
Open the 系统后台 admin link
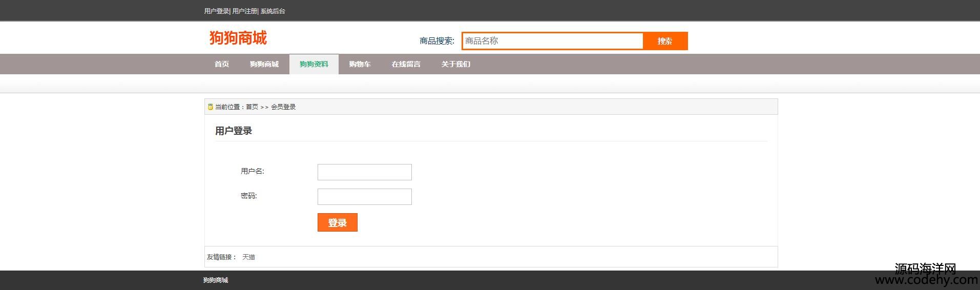tap(273, 11)
